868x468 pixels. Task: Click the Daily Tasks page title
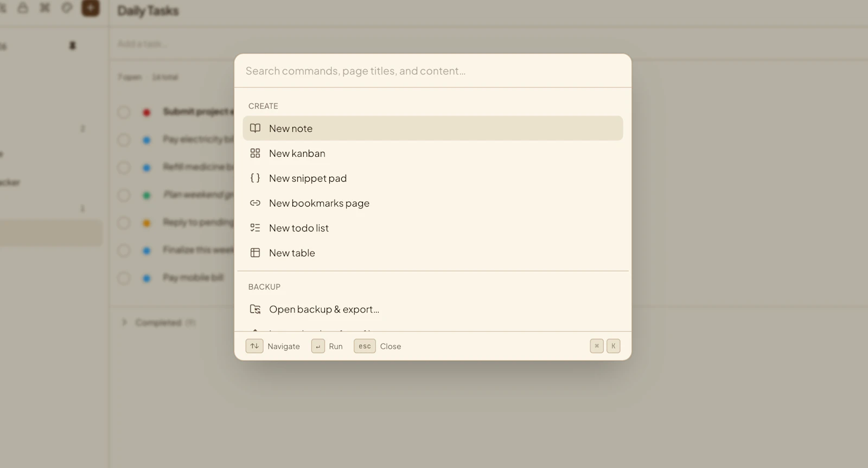tap(148, 11)
